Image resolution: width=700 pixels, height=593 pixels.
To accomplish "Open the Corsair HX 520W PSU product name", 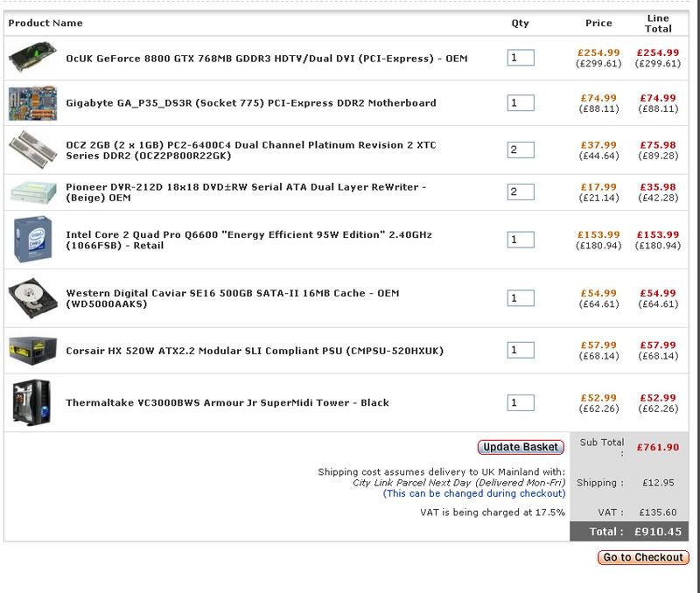I will (x=255, y=351).
